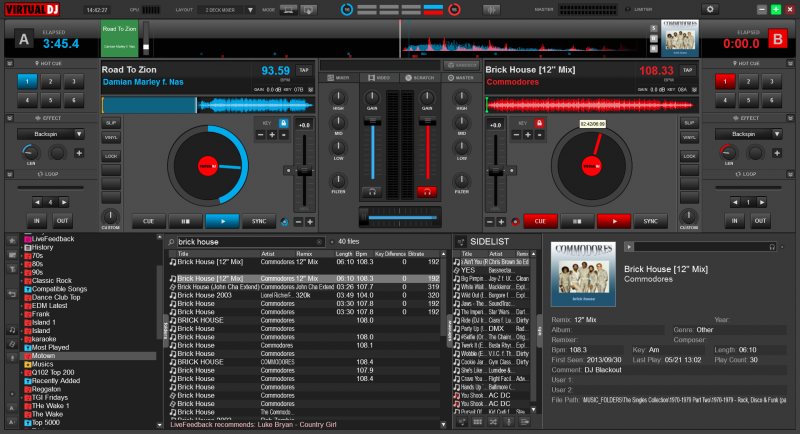Image resolution: width=800 pixels, height=434 pixels.
Task: Open the LiveFeedback folder
Action: [53, 239]
